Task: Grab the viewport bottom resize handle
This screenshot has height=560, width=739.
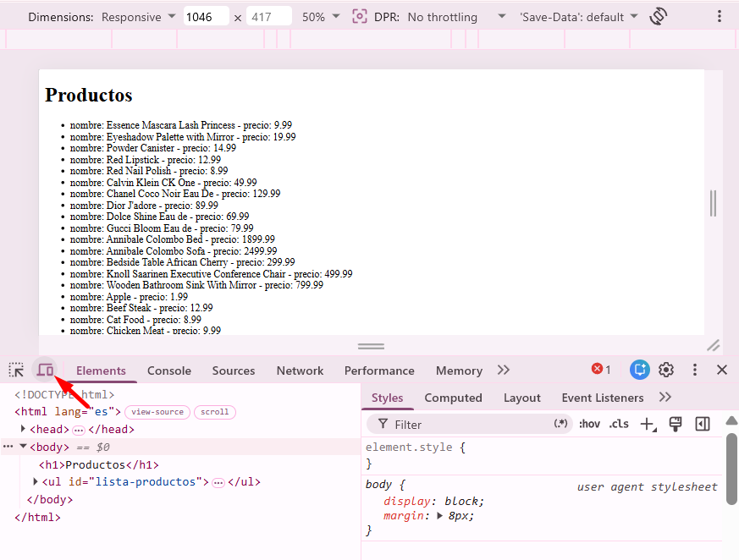Action: [x=371, y=346]
